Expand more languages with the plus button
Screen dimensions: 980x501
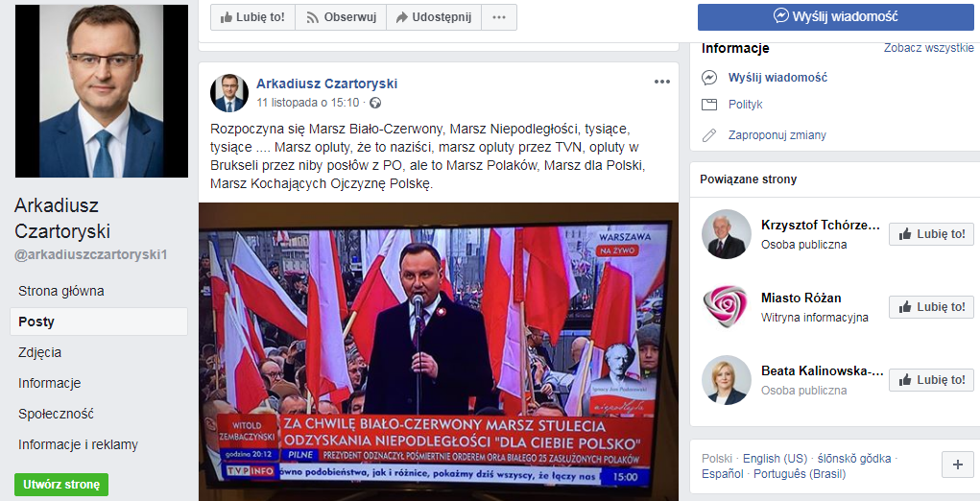[x=958, y=465]
